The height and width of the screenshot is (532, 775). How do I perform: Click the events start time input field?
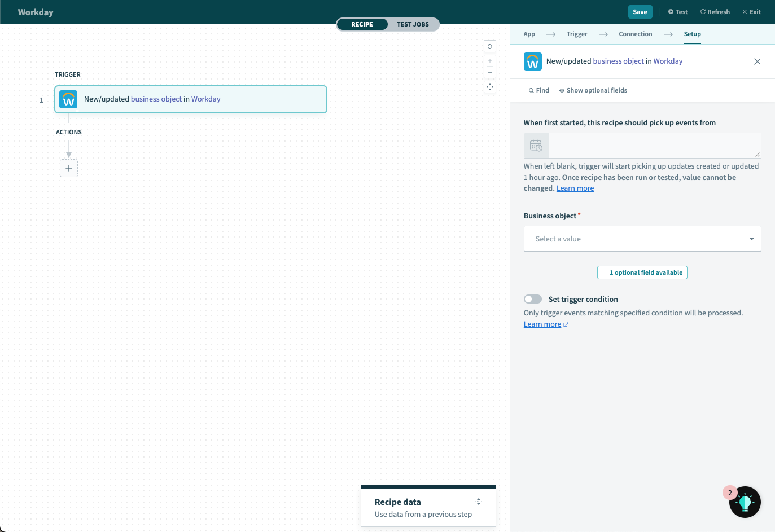[654, 145]
